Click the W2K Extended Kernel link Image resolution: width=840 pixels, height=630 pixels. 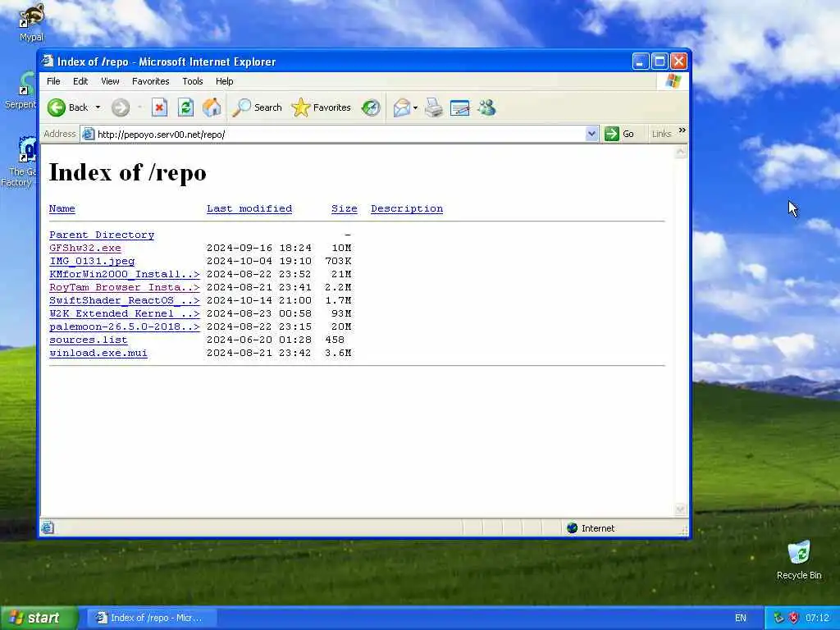click(125, 313)
